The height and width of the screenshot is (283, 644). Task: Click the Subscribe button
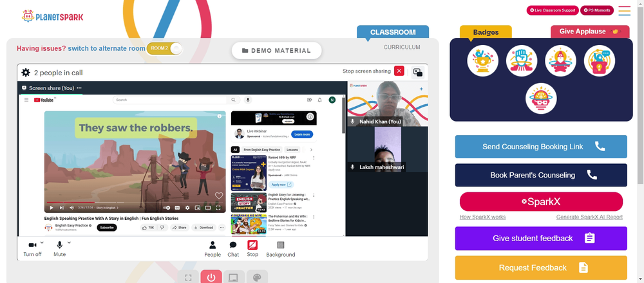click(107, 228)
